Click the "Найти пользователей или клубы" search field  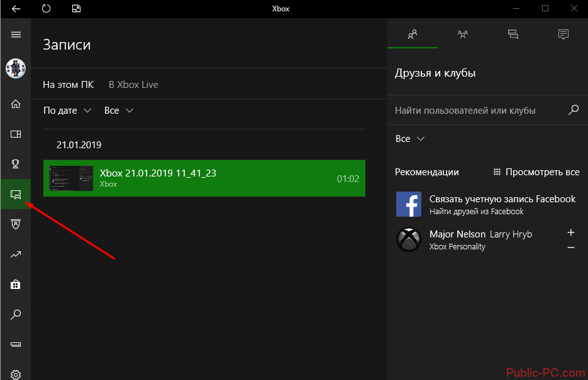click(x=478, y=111)
